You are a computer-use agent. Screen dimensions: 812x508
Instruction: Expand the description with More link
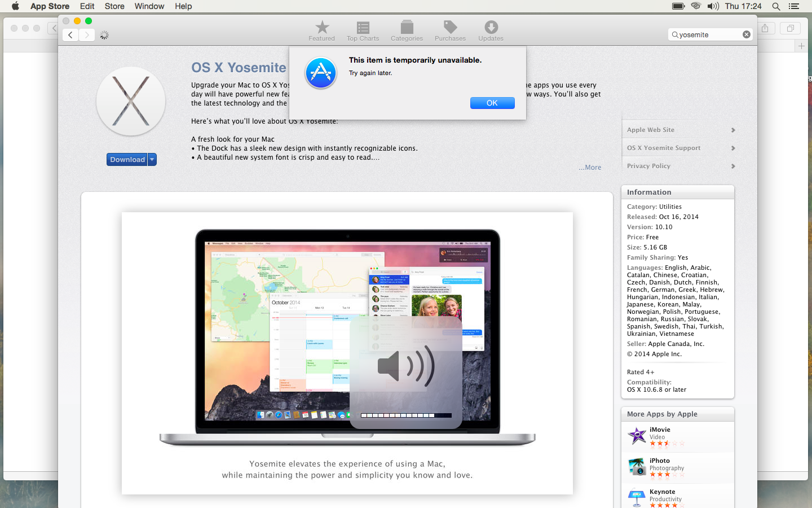click(590, 168)
